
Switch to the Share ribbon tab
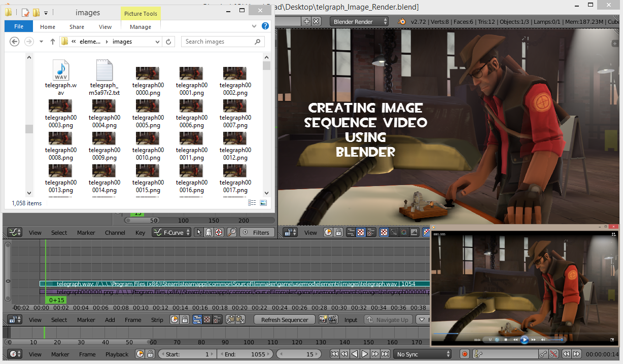77,27
